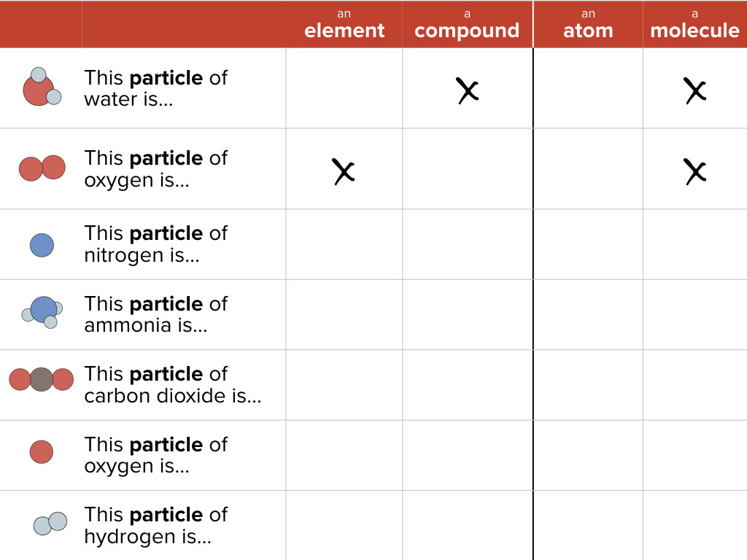The image size is (747, 560).
Task: Click the ammonia molecule icon
Action: pyautogui.click(x=42, y=312)
